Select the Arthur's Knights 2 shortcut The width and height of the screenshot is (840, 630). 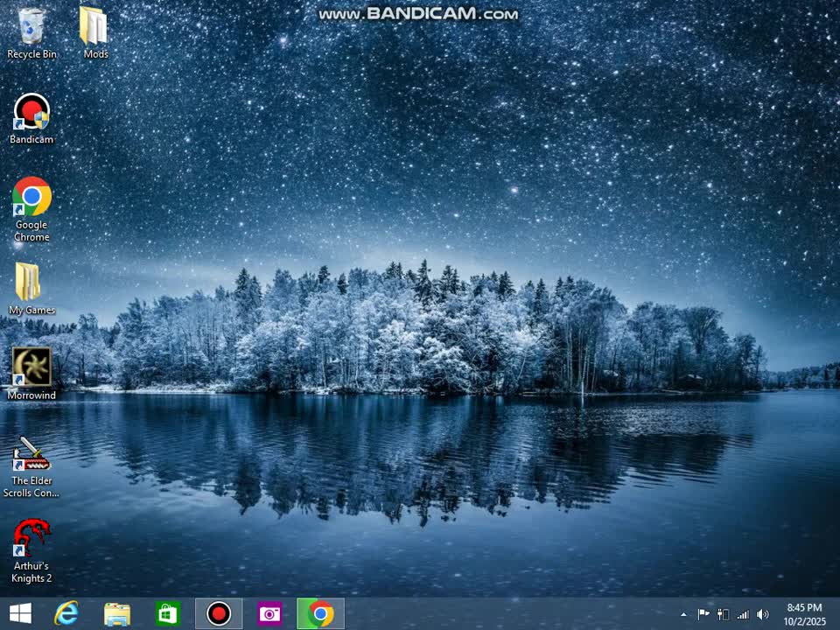(x=31, y=538)
